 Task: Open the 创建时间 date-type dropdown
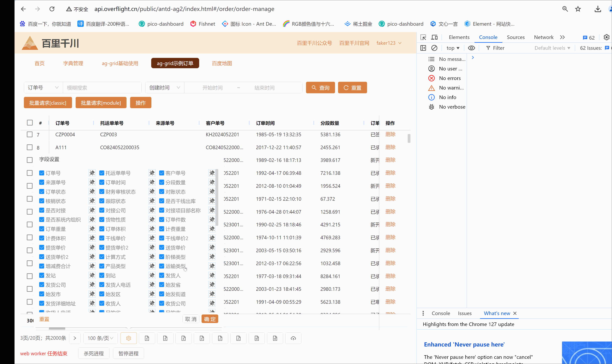click(x=165, y=88)
